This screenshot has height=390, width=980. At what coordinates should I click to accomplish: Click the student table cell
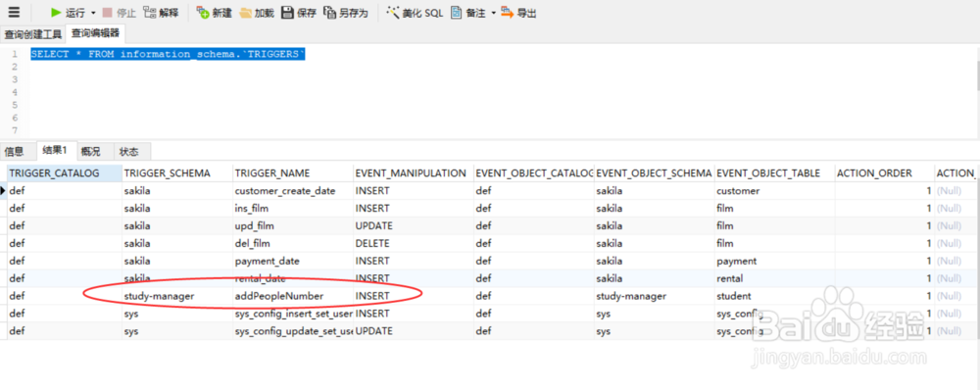click(x=774, y=296)
